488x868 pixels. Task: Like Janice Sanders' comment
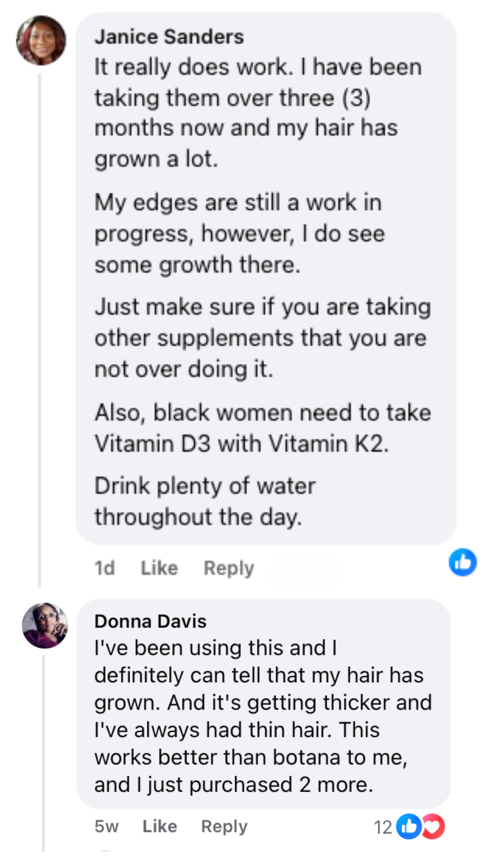pos(159,568)
